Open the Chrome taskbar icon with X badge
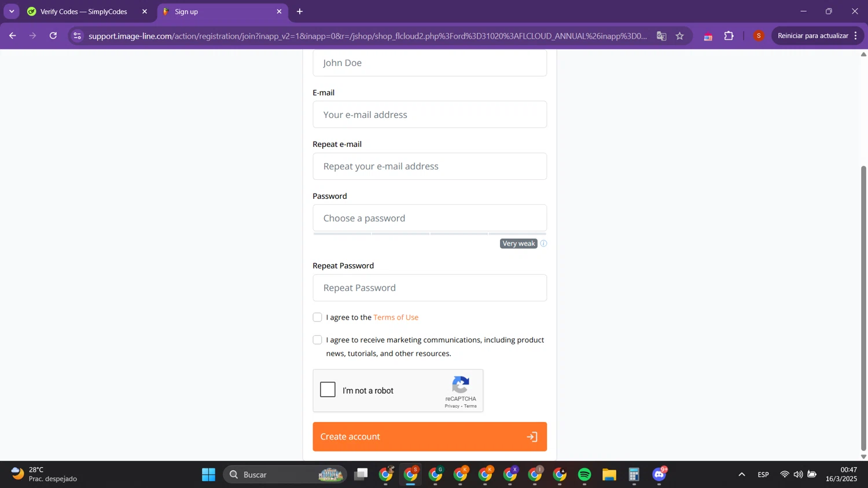 (x=510, y=475)
